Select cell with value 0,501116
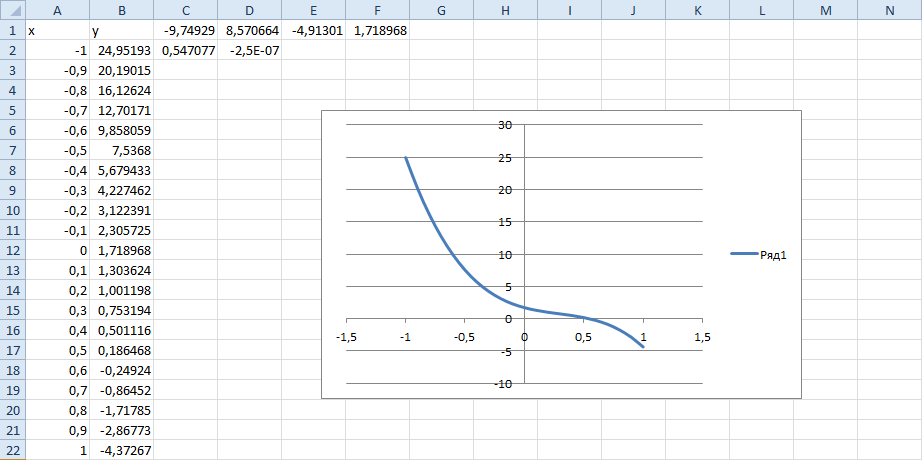Image resolution: width=922 pixels, height=460 pixels. coord(122,331)
